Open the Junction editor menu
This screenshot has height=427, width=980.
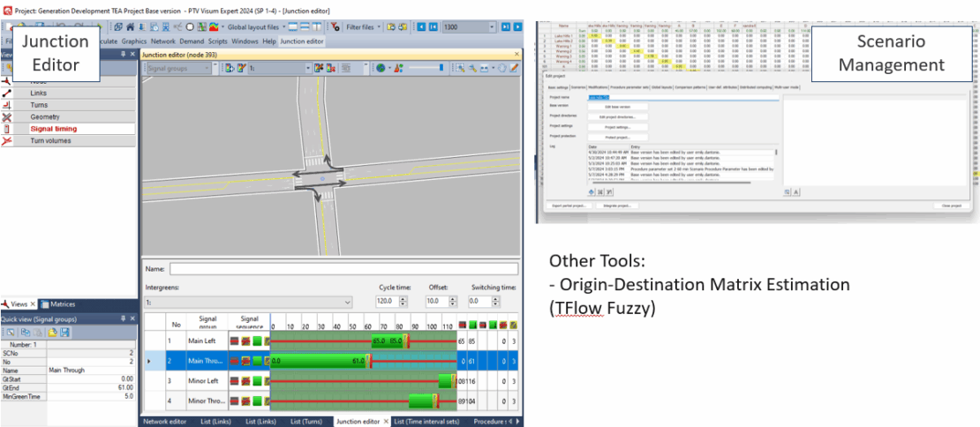[302, 41]
